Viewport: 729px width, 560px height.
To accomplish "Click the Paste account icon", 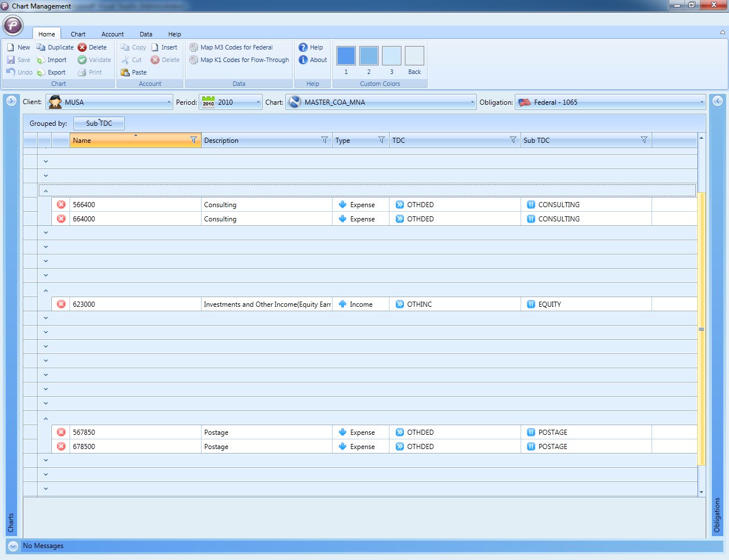I will click(x=125, y=72).
